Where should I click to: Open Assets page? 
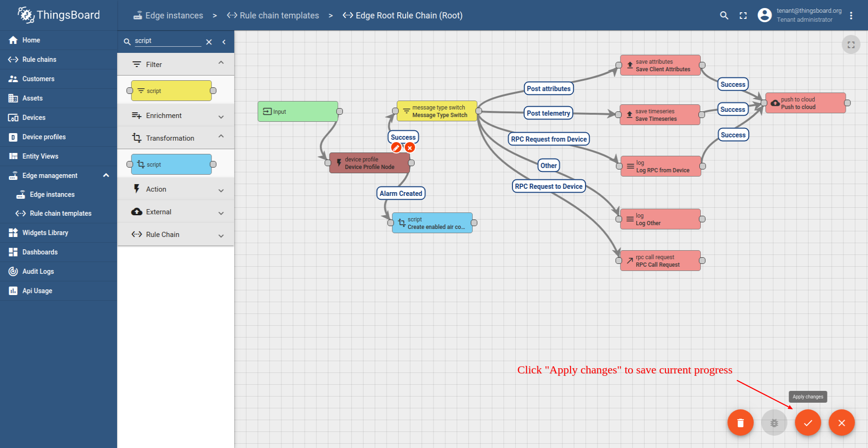coord(59,98)
